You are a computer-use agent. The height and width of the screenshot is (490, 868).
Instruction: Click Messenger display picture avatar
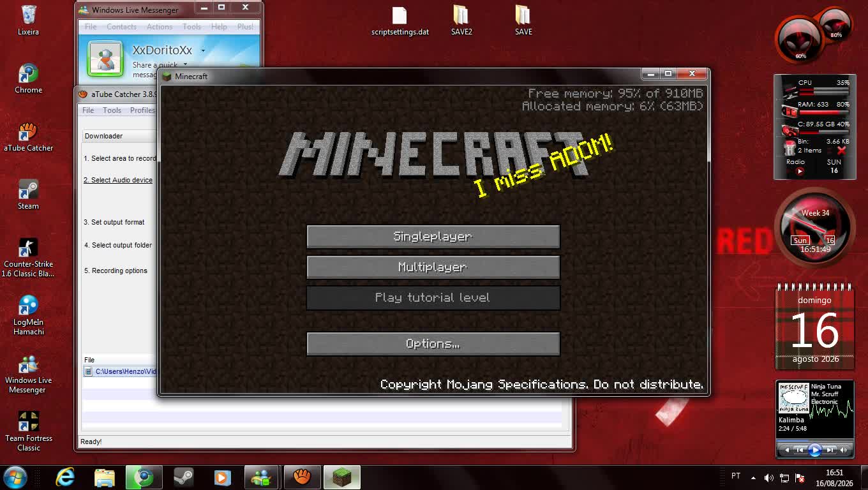(105, 58)
